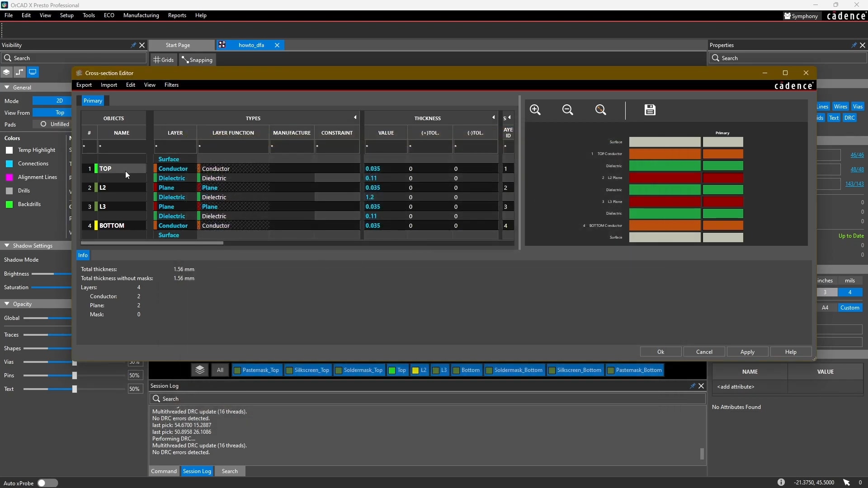
Task: Click the Cross-section Editor title icon
Action: pos(79,73)
